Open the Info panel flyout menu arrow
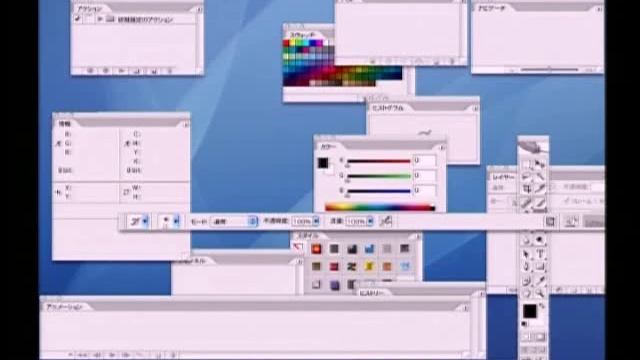The height and width of the screenshot is (360, 640). click(x=186, y=124)
